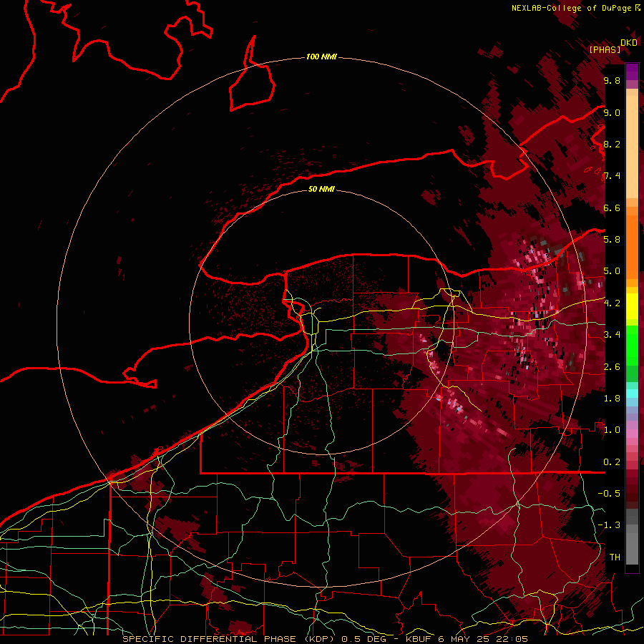Pick the bright green swatch on the color bar

632,346
